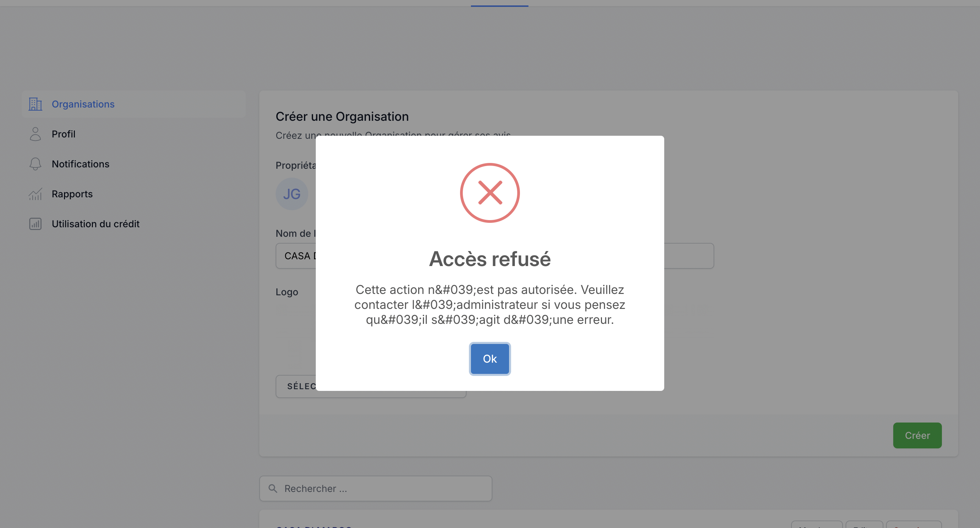Image resolution: width=980 pixels, height=528 pixels.
Task: Click the Notifications bell icon
Action: coord(35,164)
